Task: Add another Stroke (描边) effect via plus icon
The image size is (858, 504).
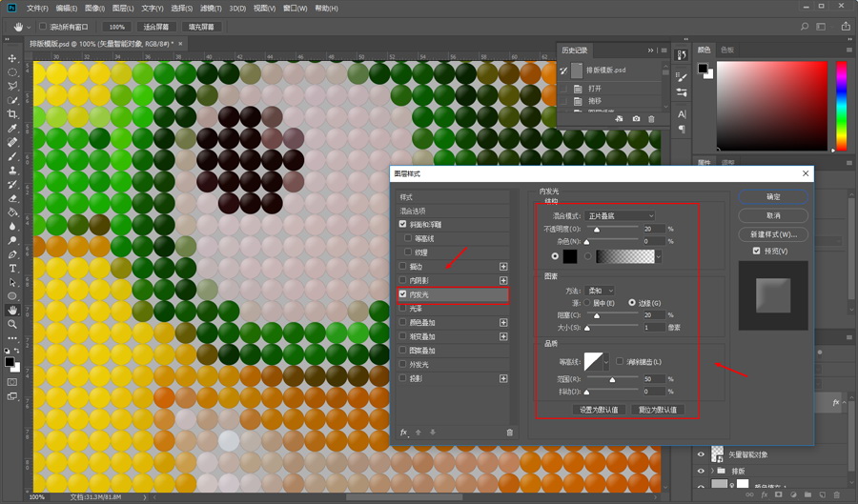Action: (503, 266)
